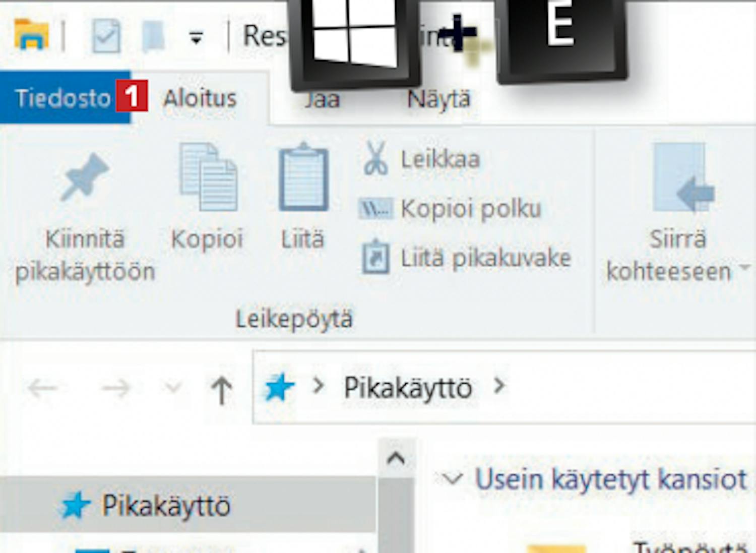Screen dimensions: 756x553
Task: Click the Usein käytetyt kansiot group header
Action: (611, 479)
